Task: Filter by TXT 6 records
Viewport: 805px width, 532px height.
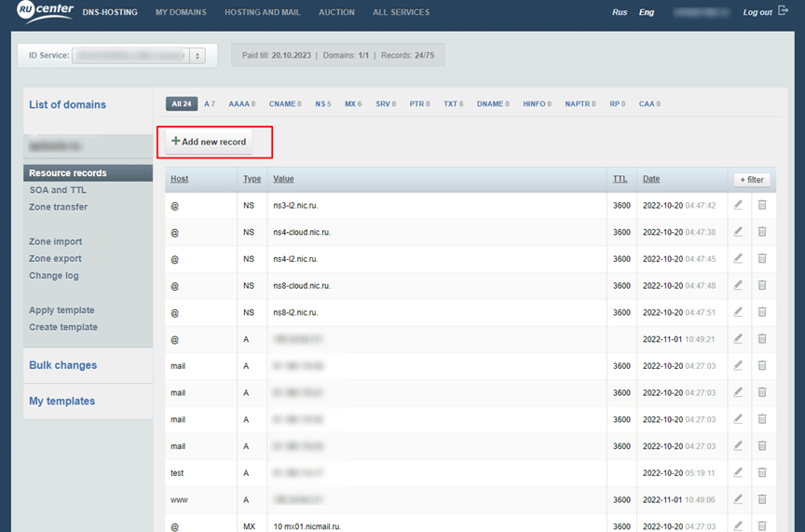Action: pos(454,103)
